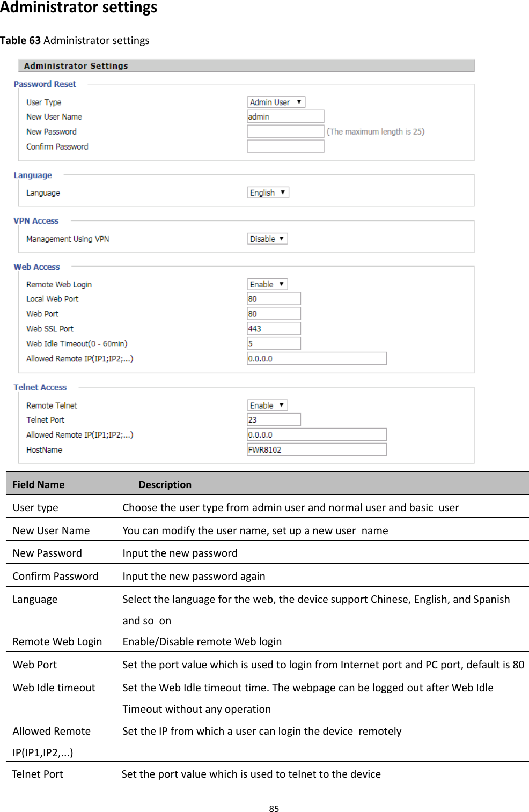Click the Web Port field in Web Access
The width and height of the screenshot is (529, 812).
coord(273,313)
